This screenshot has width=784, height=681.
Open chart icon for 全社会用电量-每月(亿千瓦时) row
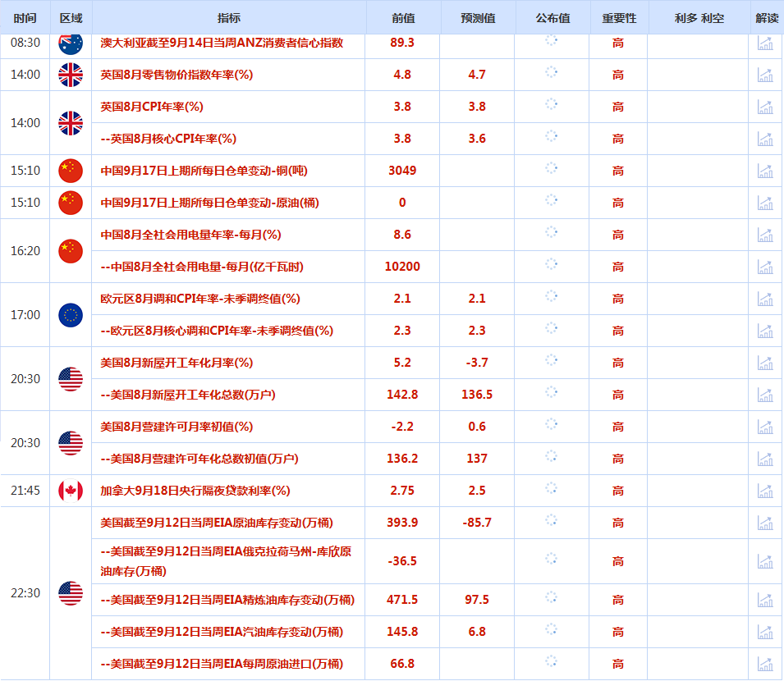(765, 267)
